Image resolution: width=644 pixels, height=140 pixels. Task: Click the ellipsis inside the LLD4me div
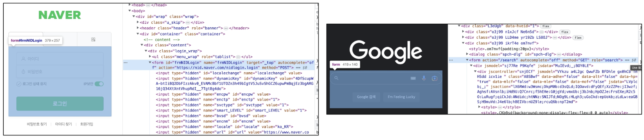[555, 37]
